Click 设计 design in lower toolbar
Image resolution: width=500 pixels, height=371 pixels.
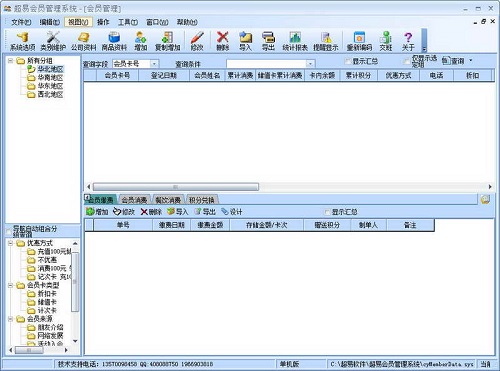[x=232, y=212]
